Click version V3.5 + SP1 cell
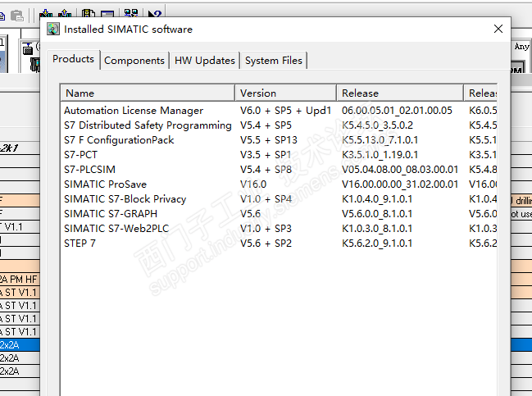The image size is (532, 396). tap(266, 155)
